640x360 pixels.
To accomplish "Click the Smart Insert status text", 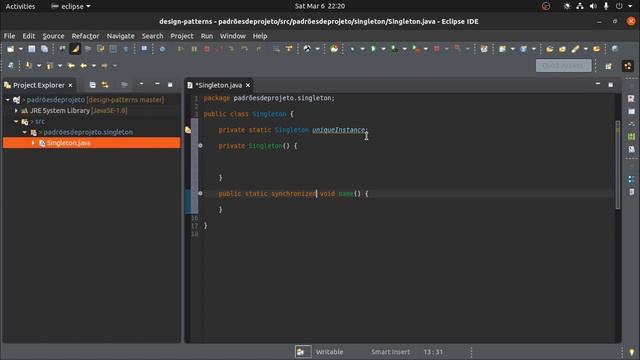I will click(x=390, y=352).
